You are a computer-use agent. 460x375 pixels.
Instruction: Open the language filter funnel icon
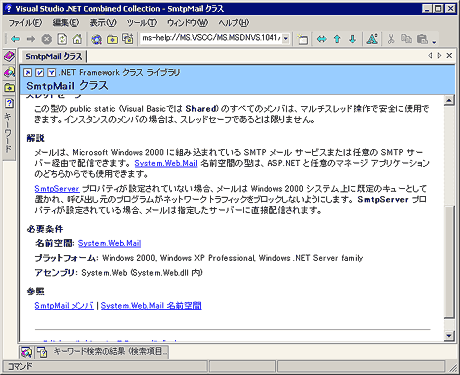click(51, 72)
